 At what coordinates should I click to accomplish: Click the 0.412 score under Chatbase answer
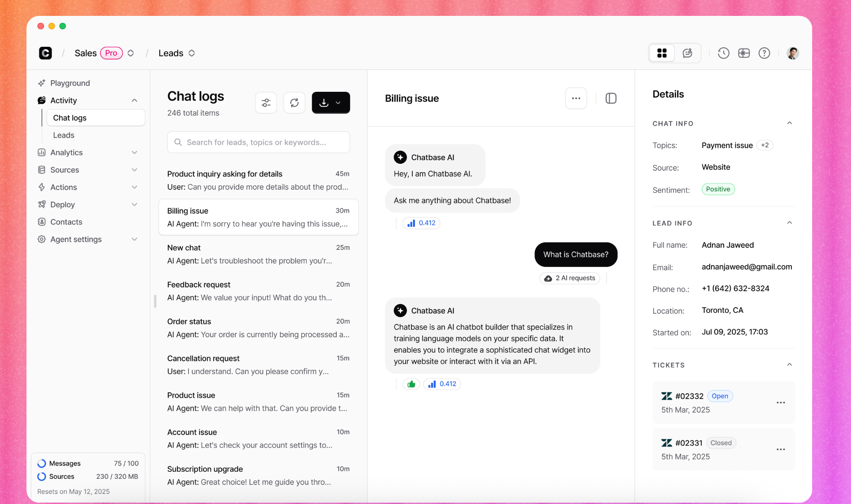pos(442,384)
